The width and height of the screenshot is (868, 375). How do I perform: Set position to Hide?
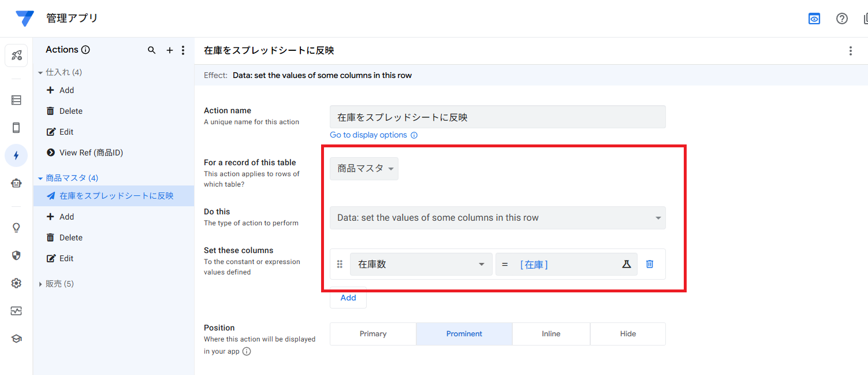click(628, 334)
